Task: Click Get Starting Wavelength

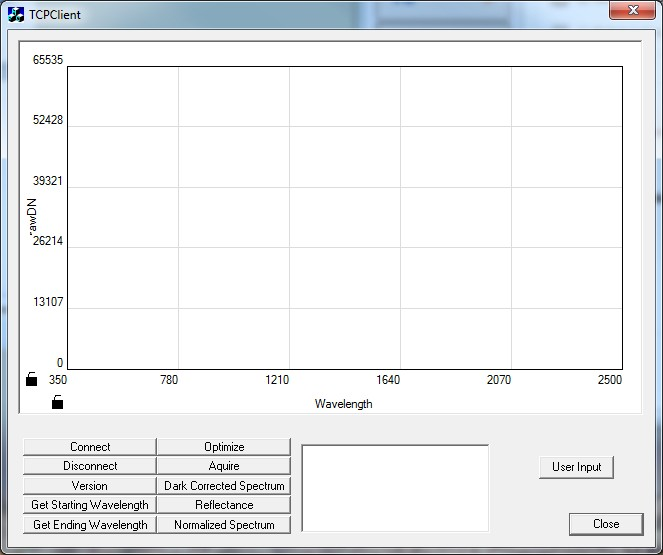Action: point(90,505)
